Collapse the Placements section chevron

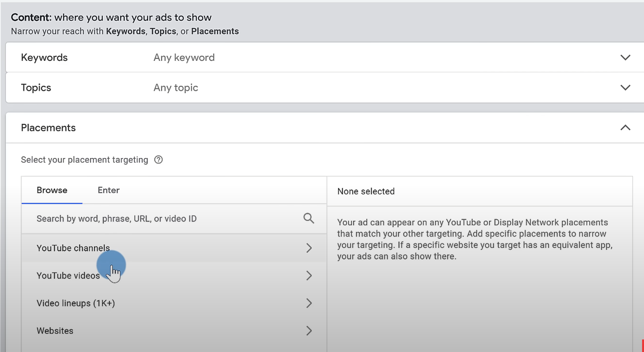625,127
